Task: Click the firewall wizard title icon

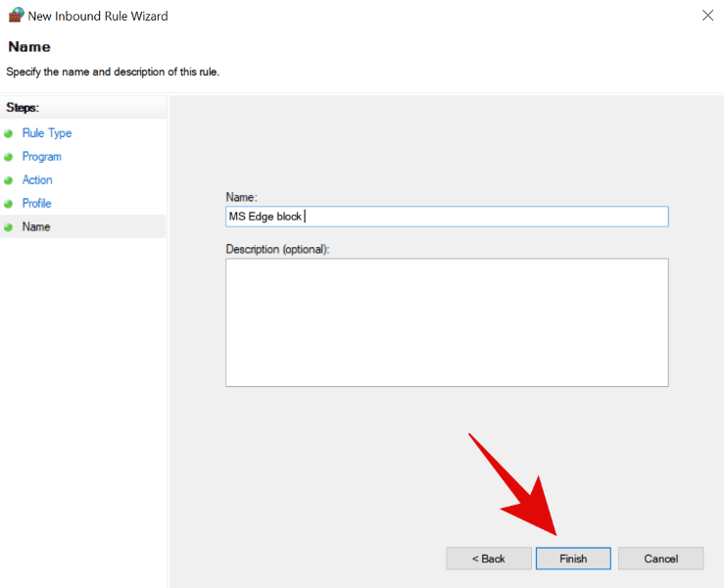Action: (x=16, y=16)
